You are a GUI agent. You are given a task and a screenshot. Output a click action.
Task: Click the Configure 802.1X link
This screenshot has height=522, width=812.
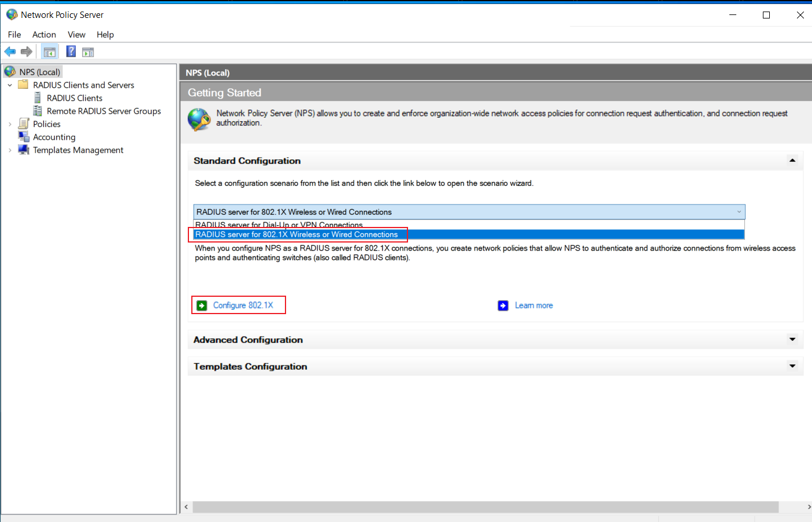tap(243, 305)
